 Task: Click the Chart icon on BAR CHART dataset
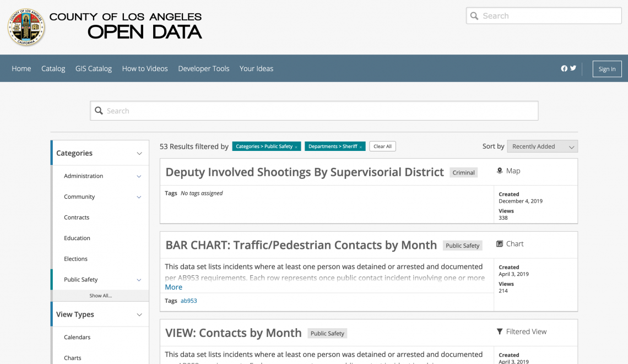coord(500,243)
